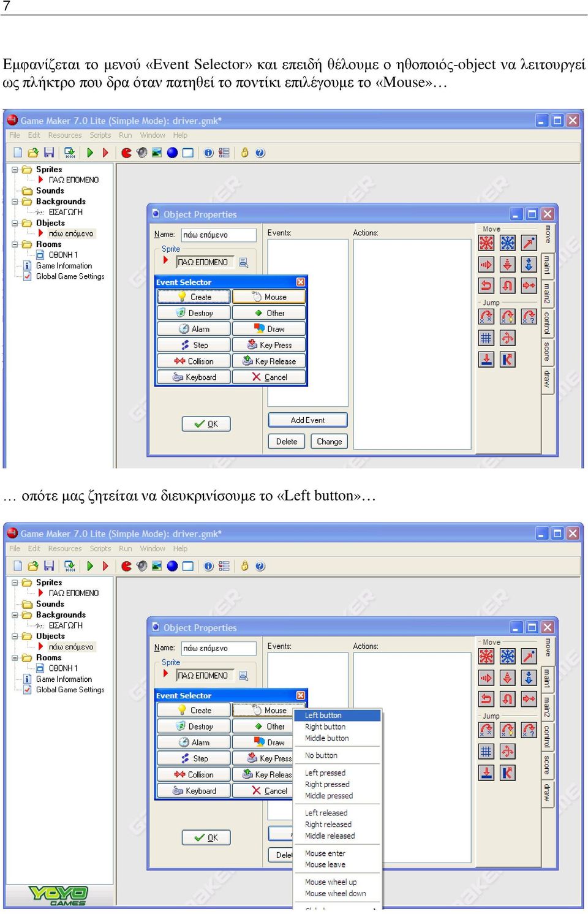Select Mouse wheel up in the Mouse submenu

click(337, 882)
